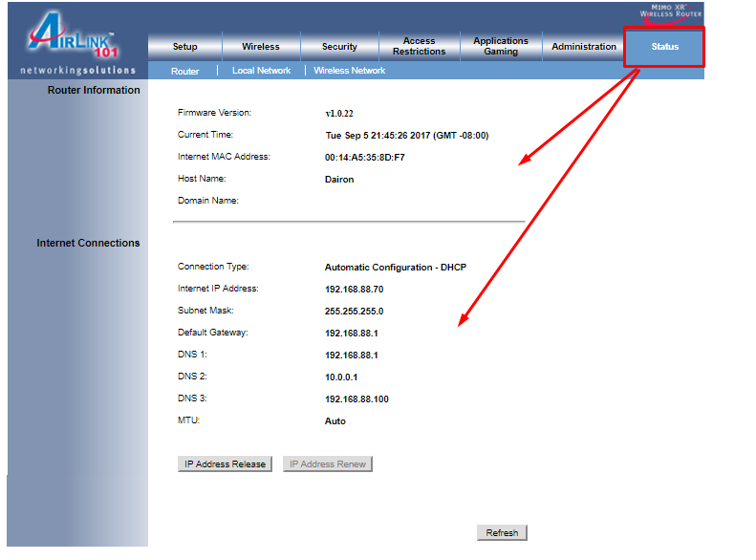
Task: Open the Local Network sub-tab
Action: click(261, 71)
